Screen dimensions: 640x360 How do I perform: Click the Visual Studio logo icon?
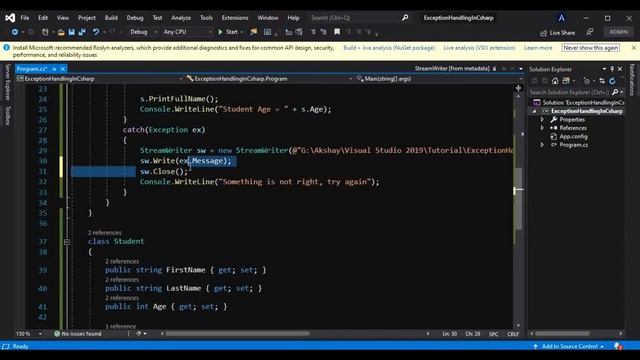coord(10,18)
